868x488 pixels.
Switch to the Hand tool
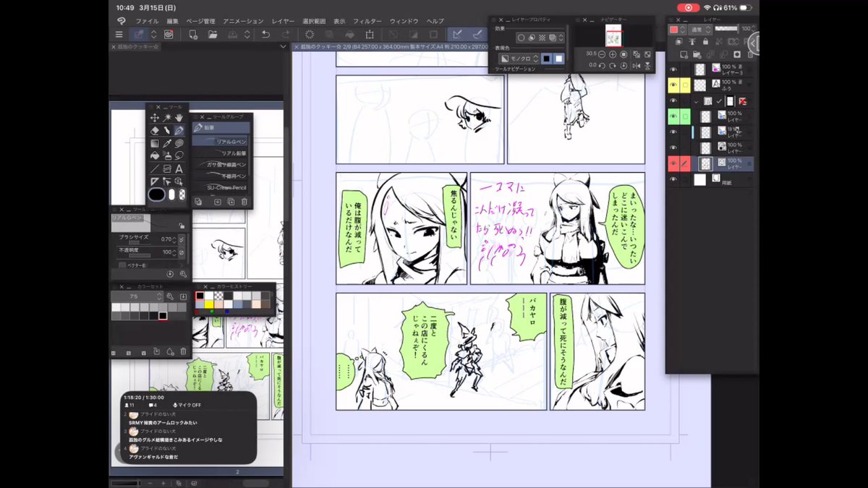coord(179,117)
